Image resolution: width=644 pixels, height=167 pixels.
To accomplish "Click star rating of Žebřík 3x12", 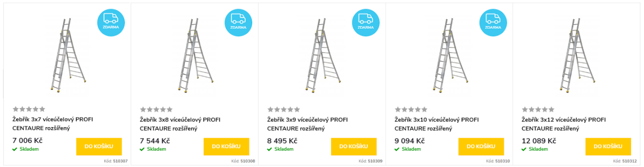I will pos(538,109).
